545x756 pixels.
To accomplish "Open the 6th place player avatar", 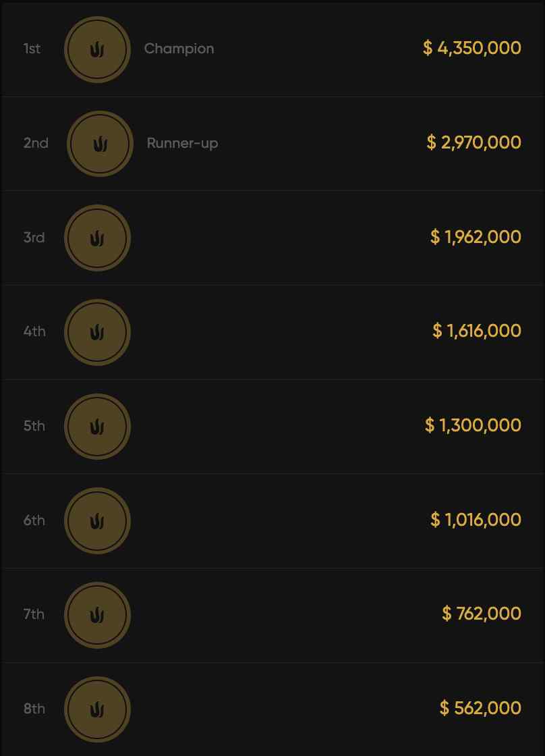I will click(97, 521).
